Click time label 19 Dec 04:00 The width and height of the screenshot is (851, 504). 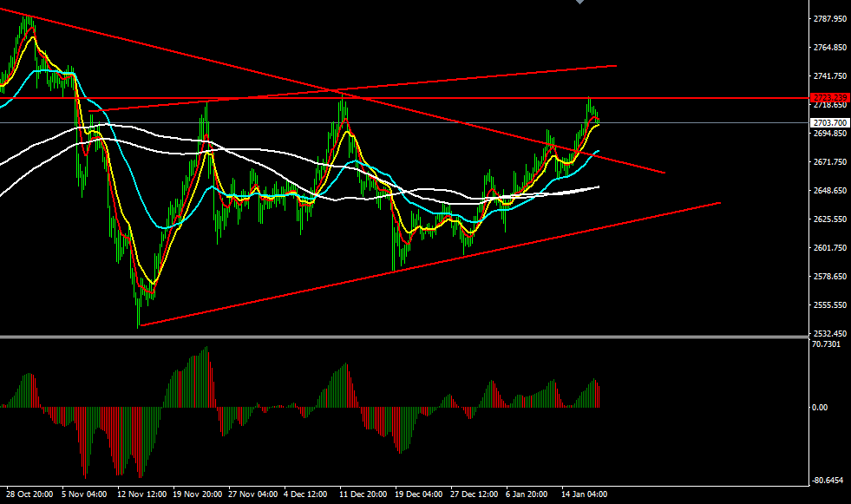tap(418, 494)
